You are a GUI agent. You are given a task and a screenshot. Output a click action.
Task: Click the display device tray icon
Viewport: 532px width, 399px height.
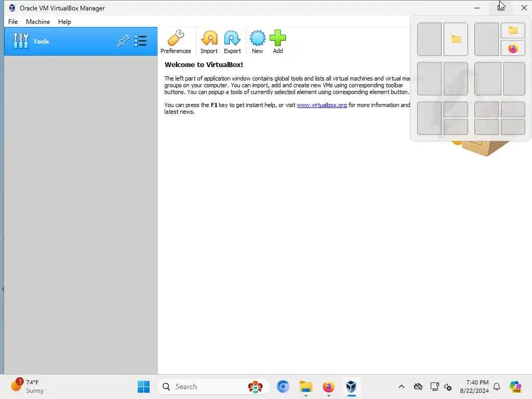[x=434, y=387]
